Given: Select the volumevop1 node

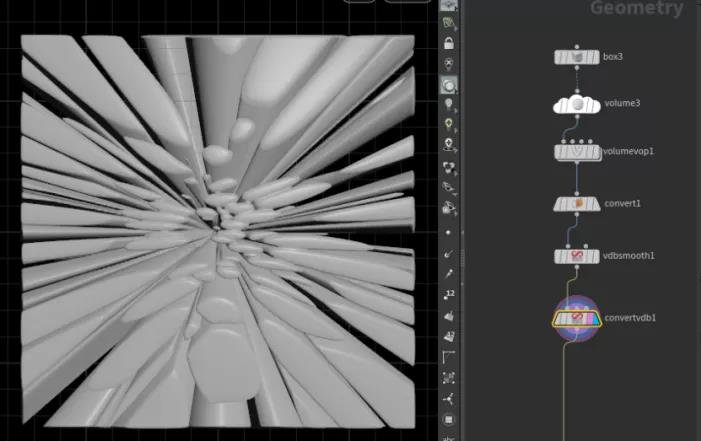Looking at the screenshot, I should pyautogui.click(x=578, y=152).
